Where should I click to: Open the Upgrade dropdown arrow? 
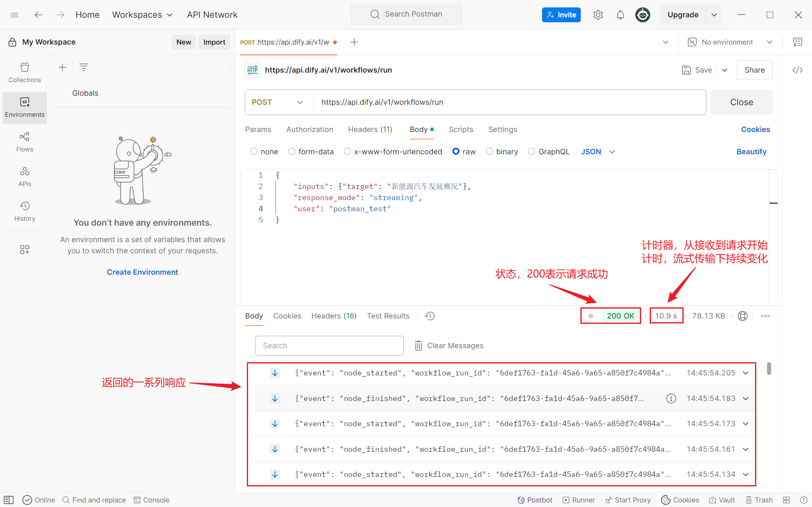point(714,15)
